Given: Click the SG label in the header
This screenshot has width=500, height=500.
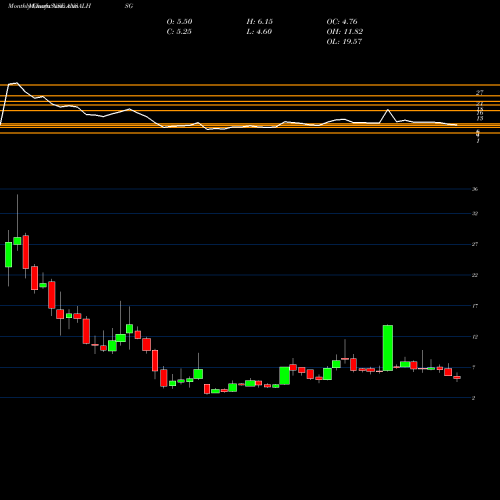Looking at the screenshot, I should point(129,6).
